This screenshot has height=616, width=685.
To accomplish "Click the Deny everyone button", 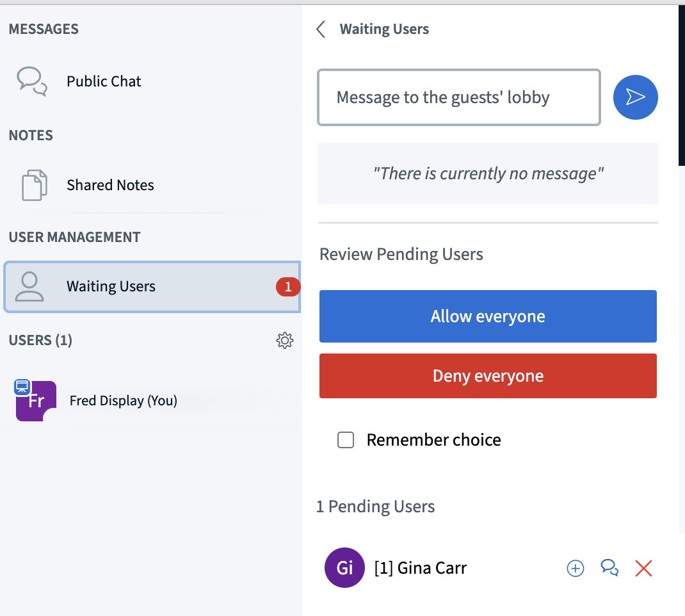I will [x=488, y=376].
